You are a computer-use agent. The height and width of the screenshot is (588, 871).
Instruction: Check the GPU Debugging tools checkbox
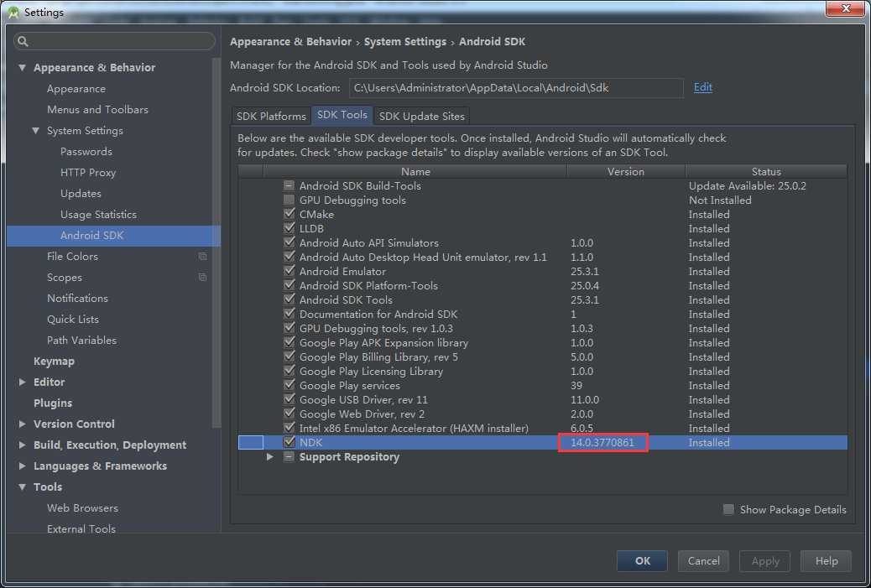tap(289, 200)
